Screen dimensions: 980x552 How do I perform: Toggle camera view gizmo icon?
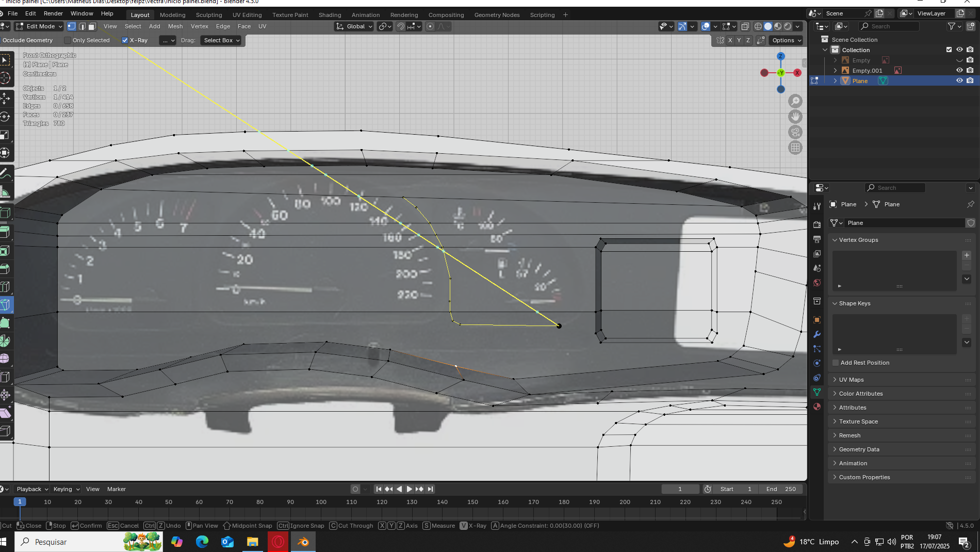tap(795, 132)
